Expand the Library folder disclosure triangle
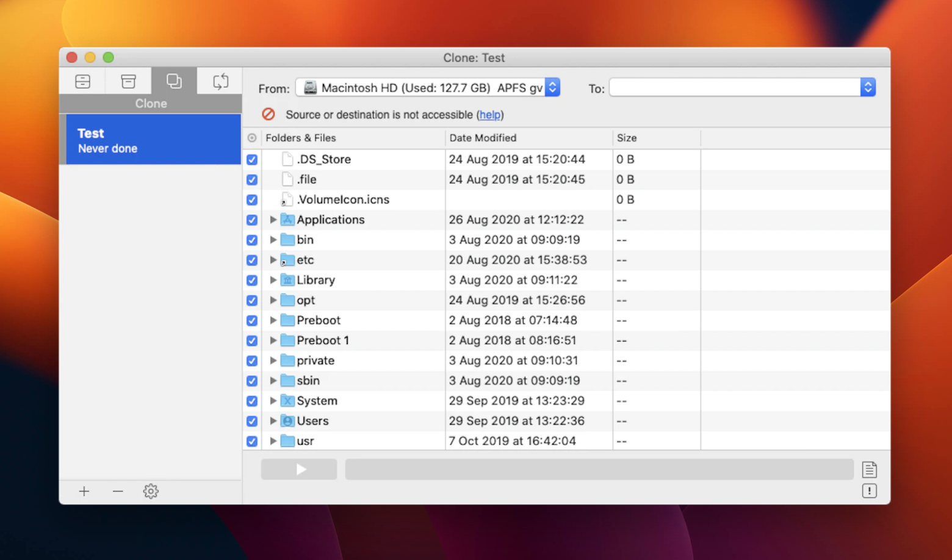 pos(273,280)
